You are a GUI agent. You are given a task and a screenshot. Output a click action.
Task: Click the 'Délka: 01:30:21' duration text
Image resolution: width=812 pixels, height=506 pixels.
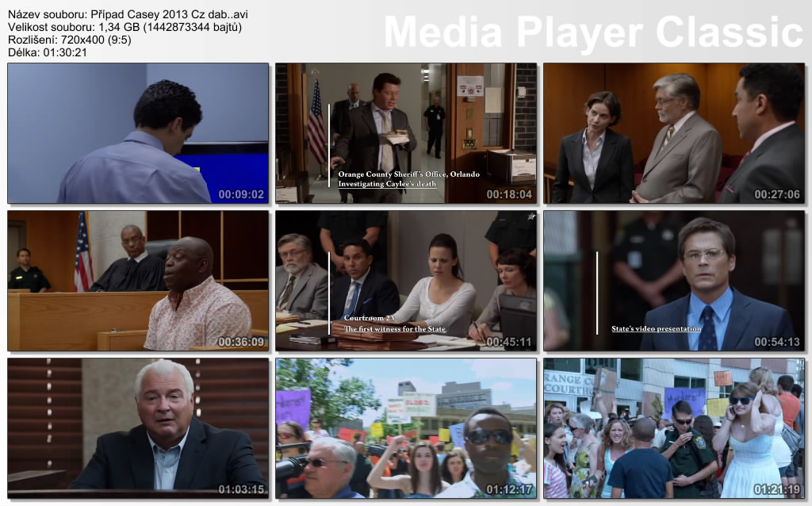pos(48,52)
